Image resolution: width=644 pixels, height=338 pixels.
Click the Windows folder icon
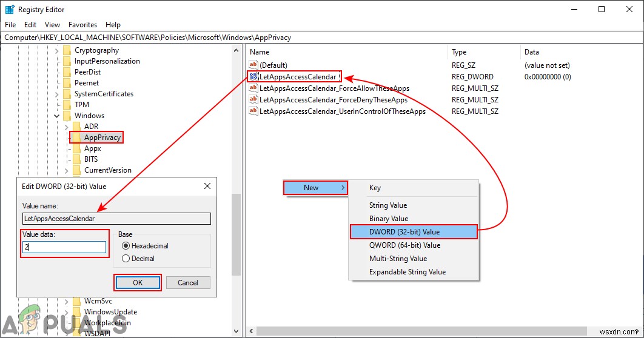click(67, 116)
